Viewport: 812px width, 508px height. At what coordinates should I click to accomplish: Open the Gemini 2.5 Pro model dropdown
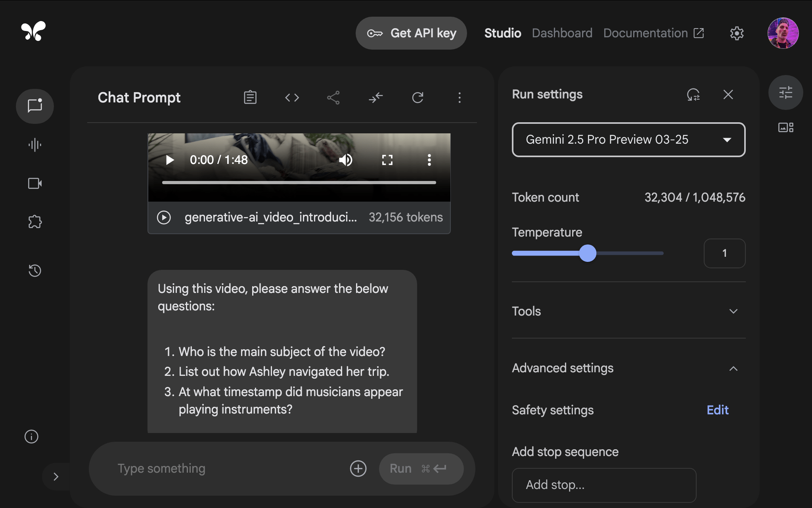click(628, 140)
